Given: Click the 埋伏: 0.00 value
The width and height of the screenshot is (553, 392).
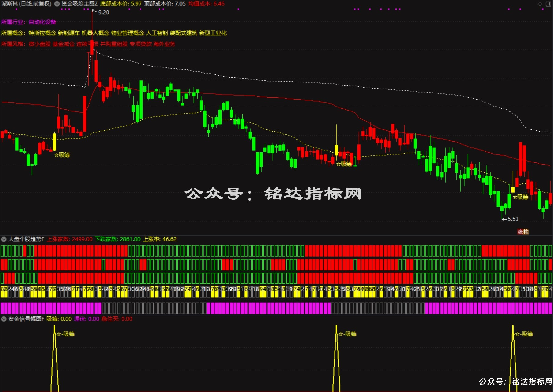Looking at the screenshot, I should click(x=87, y=319).
